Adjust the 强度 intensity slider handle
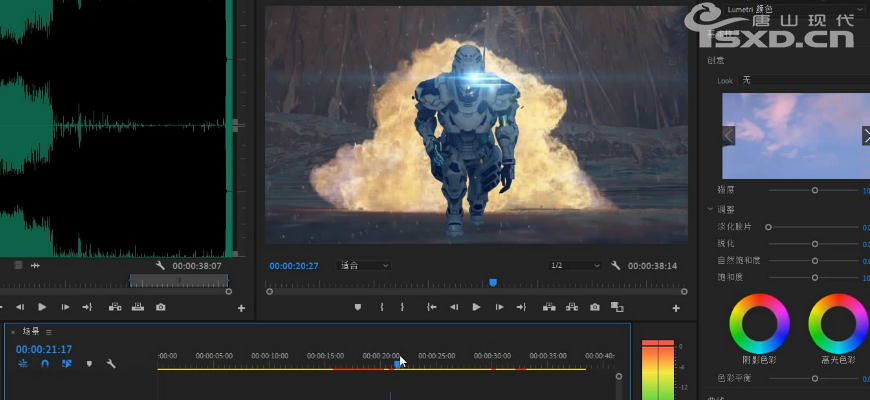Image resolution: width=870 pixels, height=400 pixels. click(815, 190)
